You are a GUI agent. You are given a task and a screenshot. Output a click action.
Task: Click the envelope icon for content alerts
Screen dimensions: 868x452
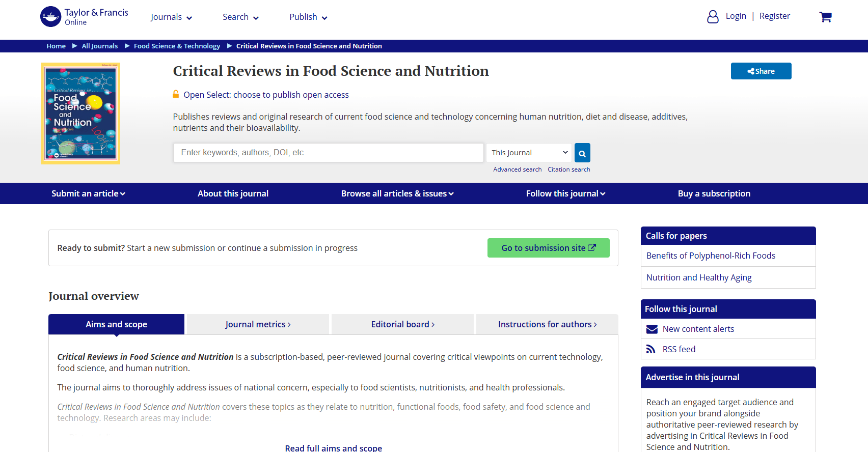652,329
